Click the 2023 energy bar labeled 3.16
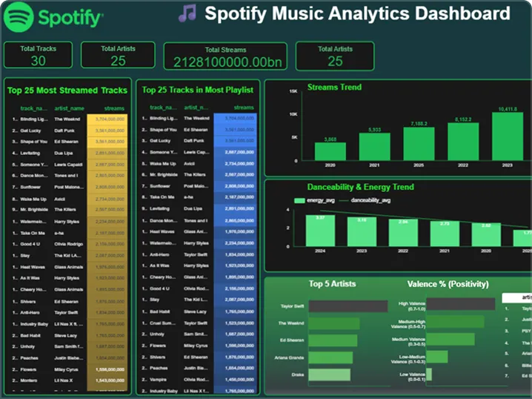The width and height of the screenshot is (532, 399). (x=362, y=231)
